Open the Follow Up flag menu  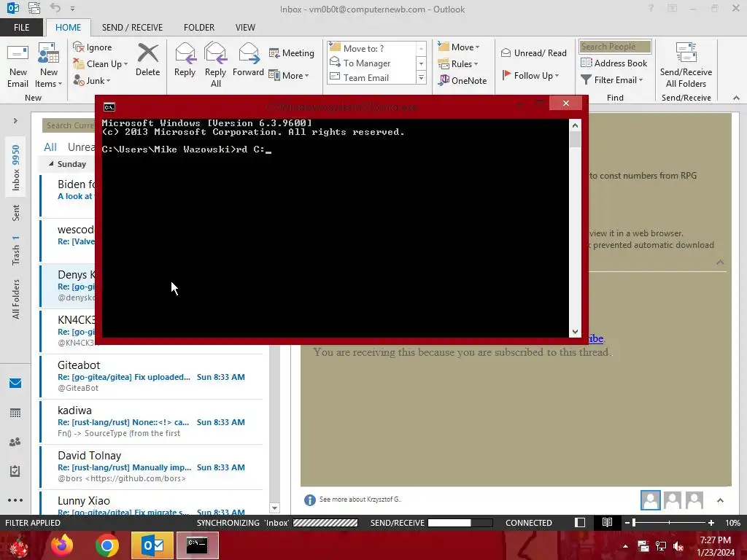tap(530, 75)
